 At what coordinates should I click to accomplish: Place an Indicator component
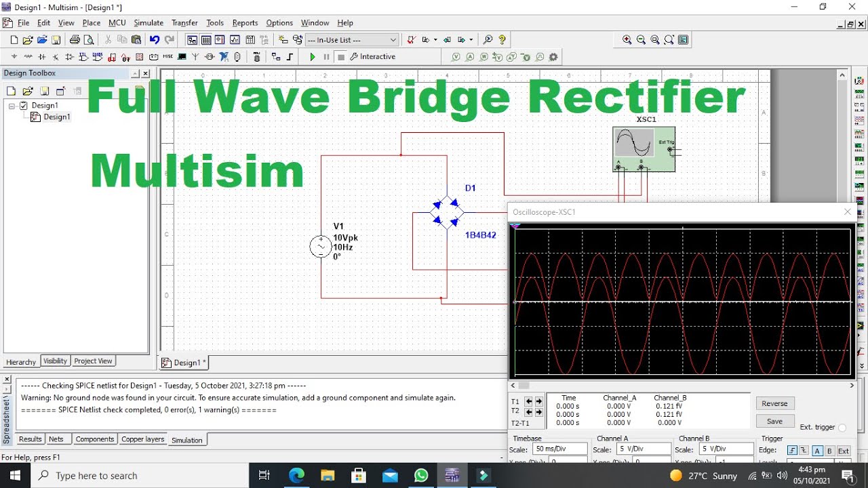click(x=140, y=57)
